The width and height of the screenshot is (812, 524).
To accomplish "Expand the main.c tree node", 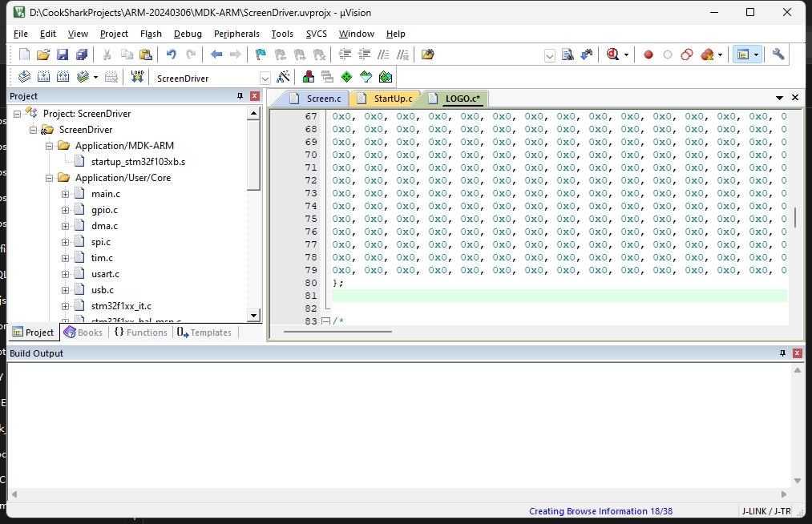I will click(x=66, y=194).
